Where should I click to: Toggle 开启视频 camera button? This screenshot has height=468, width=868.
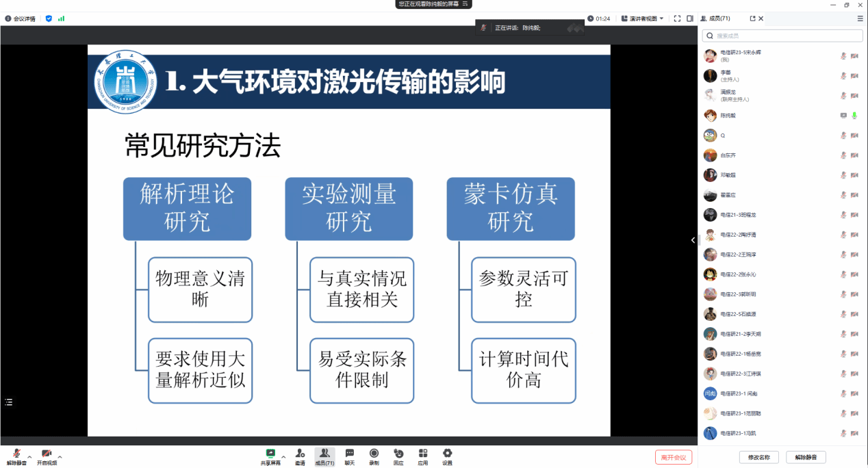(47, 456)
